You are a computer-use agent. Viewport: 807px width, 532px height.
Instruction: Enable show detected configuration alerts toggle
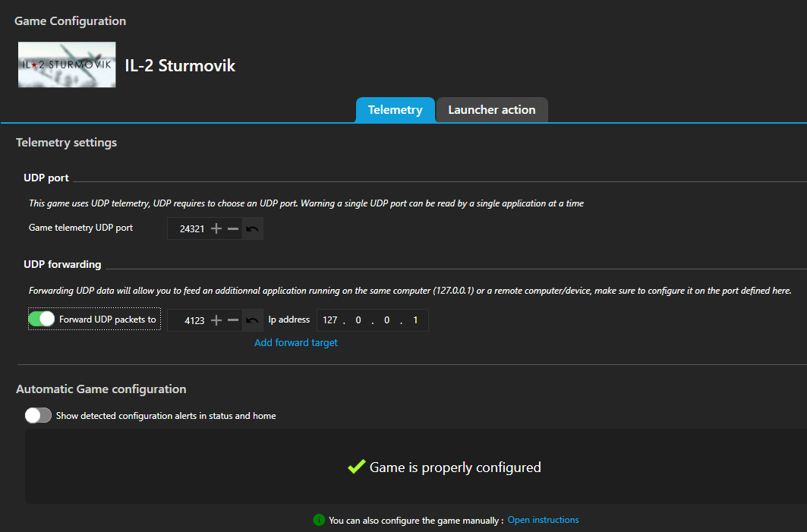tap(38, 415)
